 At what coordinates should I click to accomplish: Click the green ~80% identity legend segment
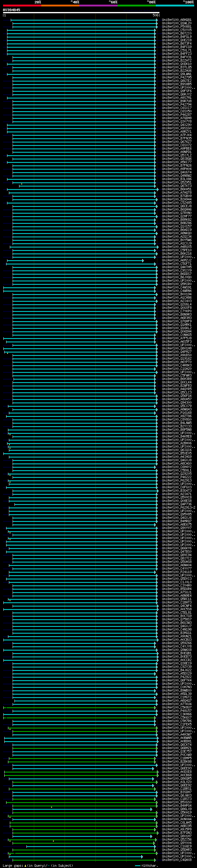pyautogui.click(x=137, y=6)
